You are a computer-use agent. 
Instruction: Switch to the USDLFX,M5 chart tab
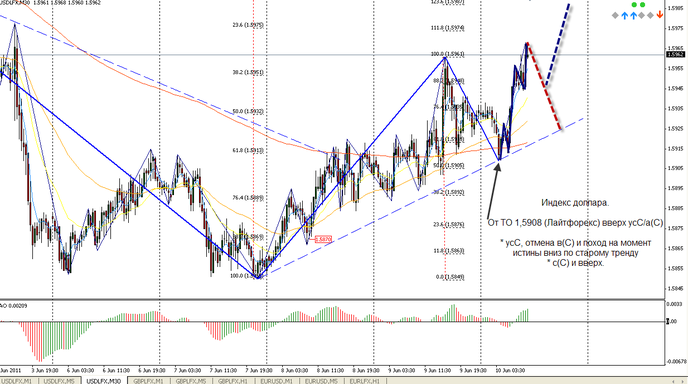click(x=60, y=381)
